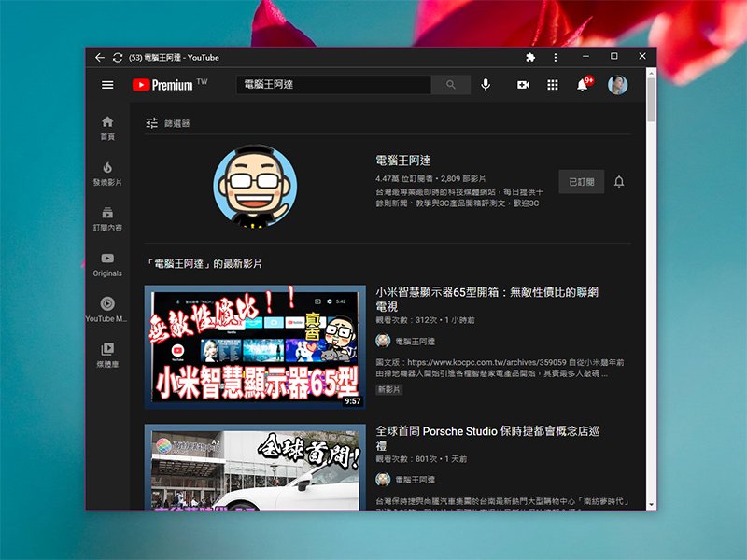Open the hamburger guide menu
This screenshot has width=747, height=560.
(107, 85)
